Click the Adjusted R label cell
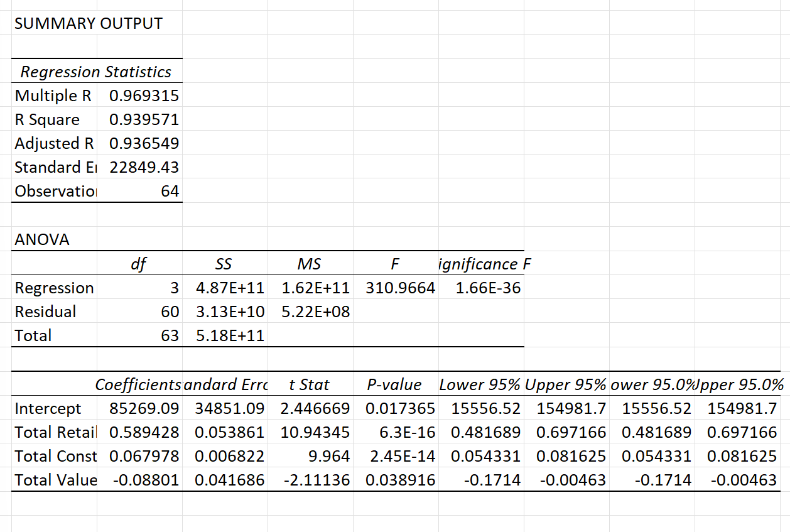The image size is (790, 532). pos(54,144)
